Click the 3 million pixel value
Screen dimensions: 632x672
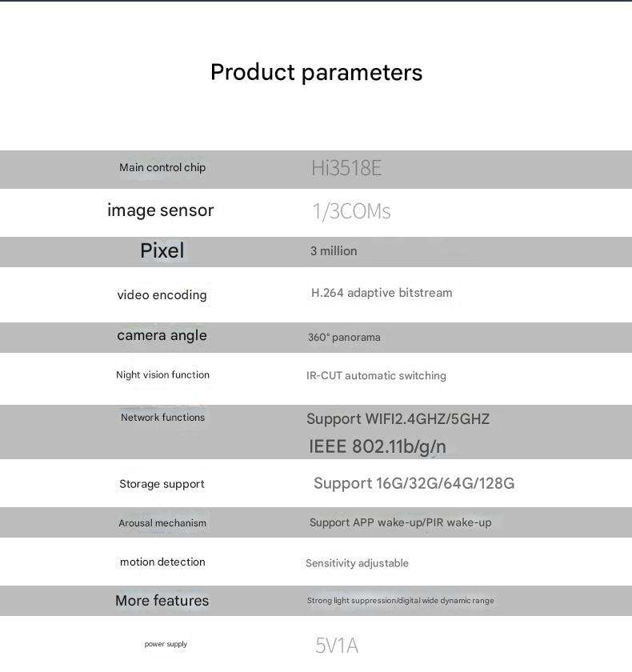(334, 251)
